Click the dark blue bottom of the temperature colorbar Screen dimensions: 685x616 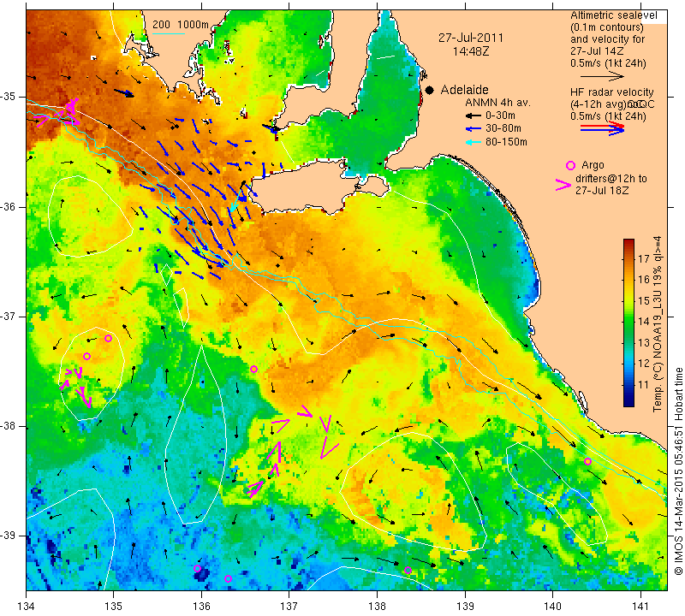coord(628,401)
